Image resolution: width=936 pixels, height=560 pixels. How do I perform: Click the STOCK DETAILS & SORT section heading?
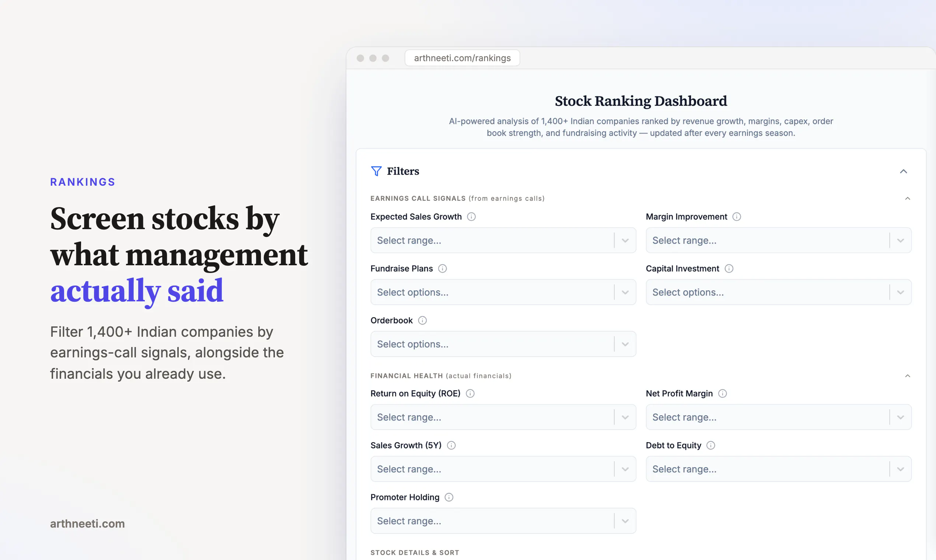(x=415, y=553)
